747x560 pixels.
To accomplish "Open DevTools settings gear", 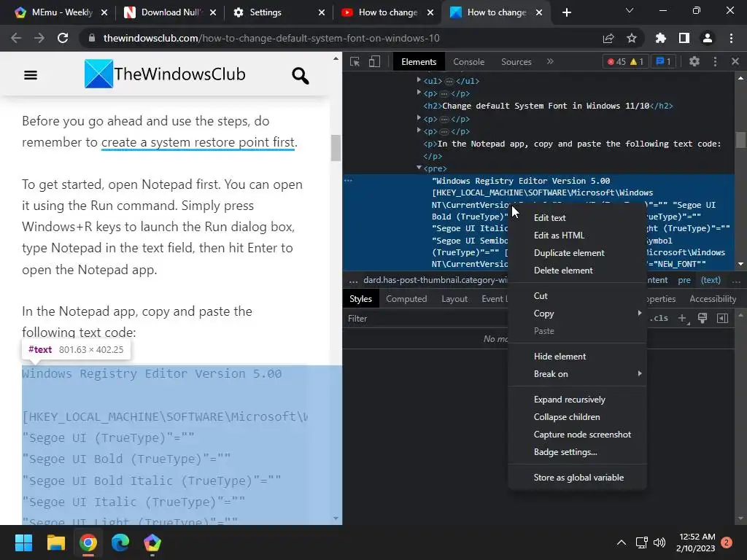I will point(694,61).
